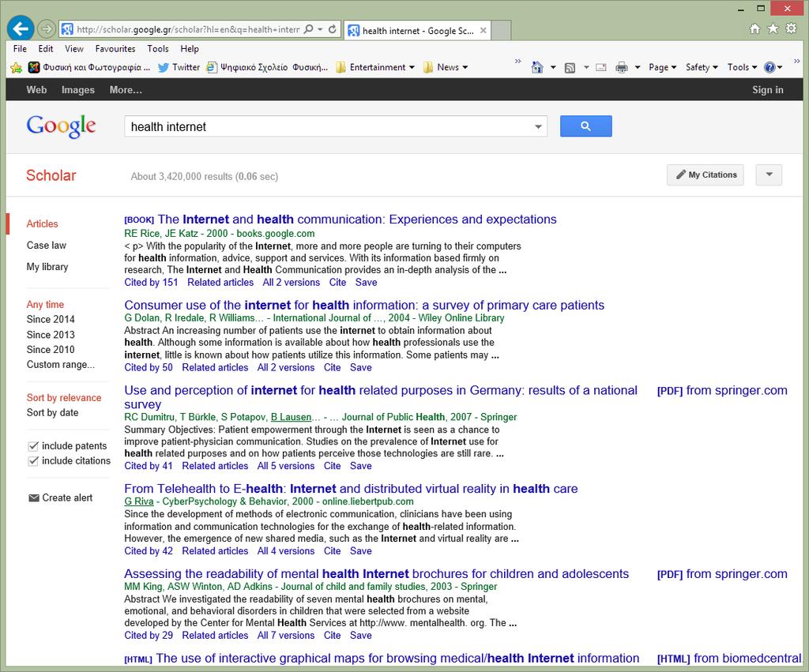Open the View menu

point(73,49)
